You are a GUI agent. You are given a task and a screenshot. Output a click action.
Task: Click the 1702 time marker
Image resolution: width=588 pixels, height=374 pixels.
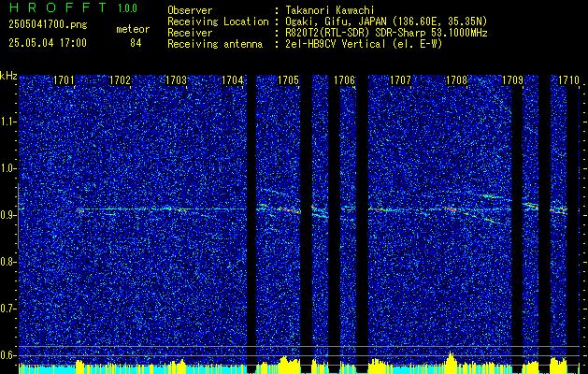120,80
